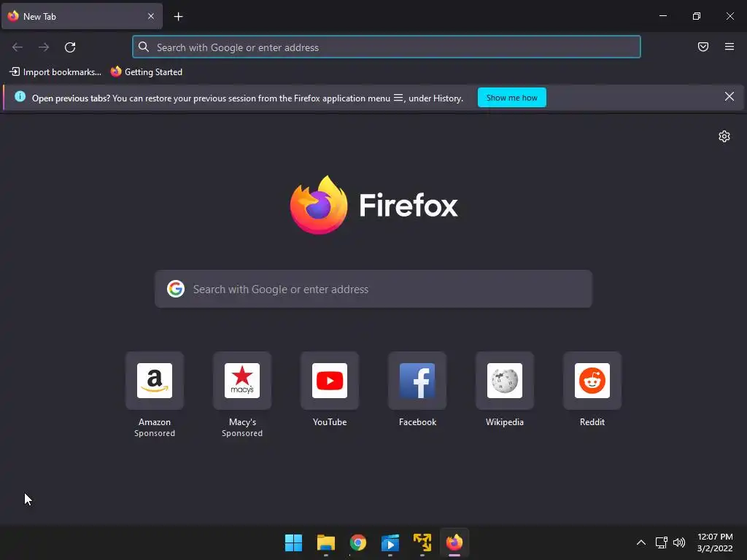Click the Firefox taskbar icon
The height and width of the screenshot is (560, 747).
coord(454,542)
